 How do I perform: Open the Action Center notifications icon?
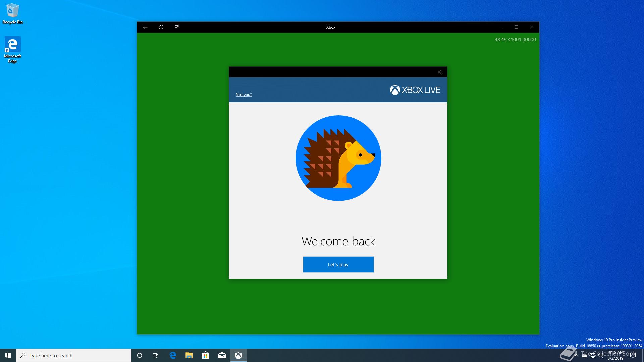[633, 355]
